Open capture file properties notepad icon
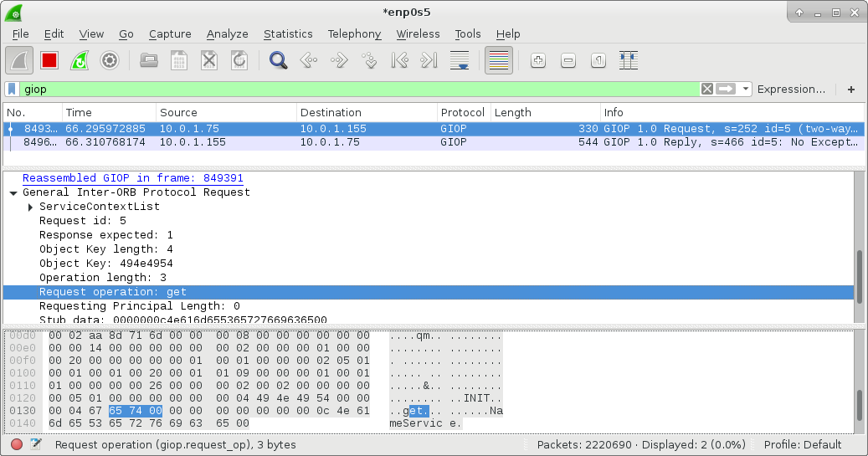Viewport: 868px width, 456px height. coord(36,444)
